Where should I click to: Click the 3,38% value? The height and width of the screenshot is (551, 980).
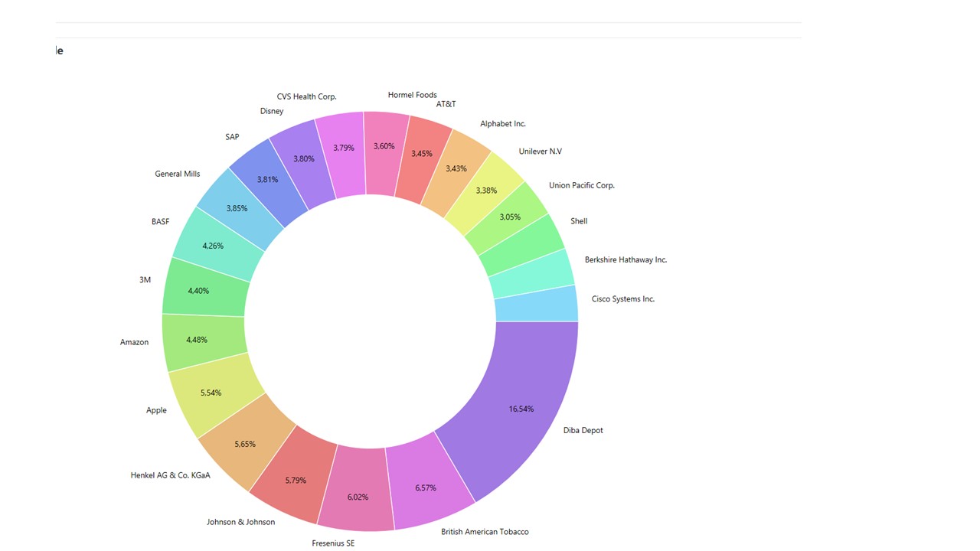click(x=486, y=191)
